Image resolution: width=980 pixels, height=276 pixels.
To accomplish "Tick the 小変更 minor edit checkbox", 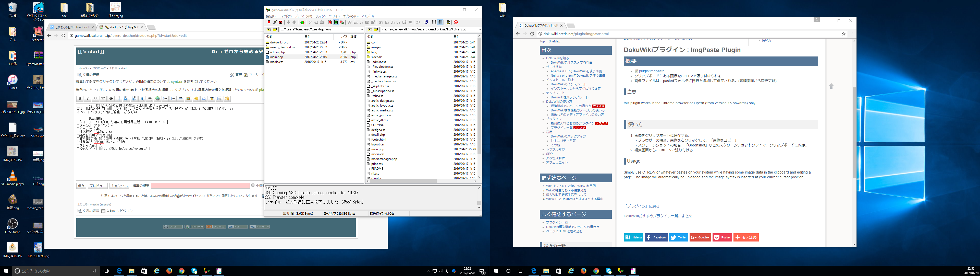I will coord(253,185).
